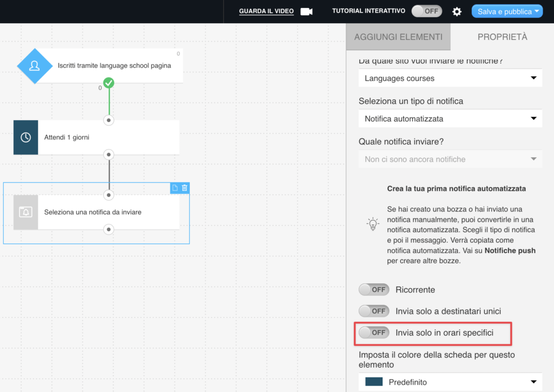554x392 pixels.
Task: Enable the Ricorrente toggle
Action: click(x=374, y=290)
